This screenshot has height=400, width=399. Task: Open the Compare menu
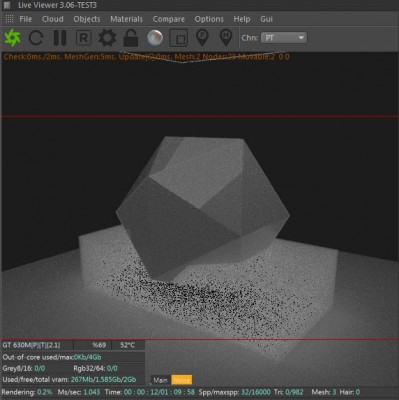[x=169, y=19]
